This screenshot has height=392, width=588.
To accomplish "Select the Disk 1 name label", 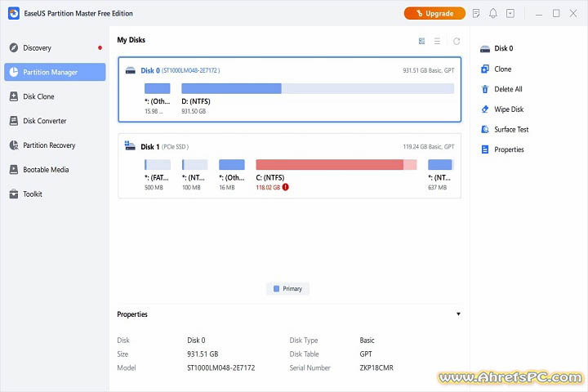I will [150, 147].
